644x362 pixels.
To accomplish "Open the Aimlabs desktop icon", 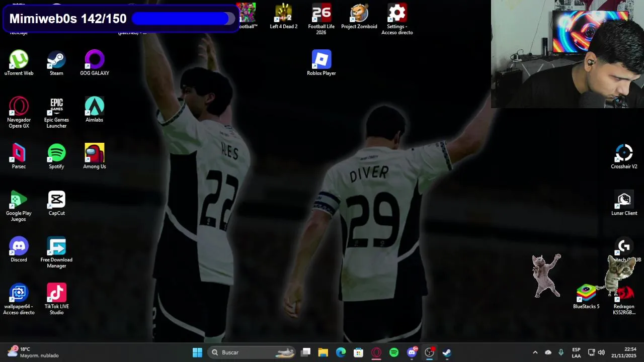I will (x=95, y=110).
